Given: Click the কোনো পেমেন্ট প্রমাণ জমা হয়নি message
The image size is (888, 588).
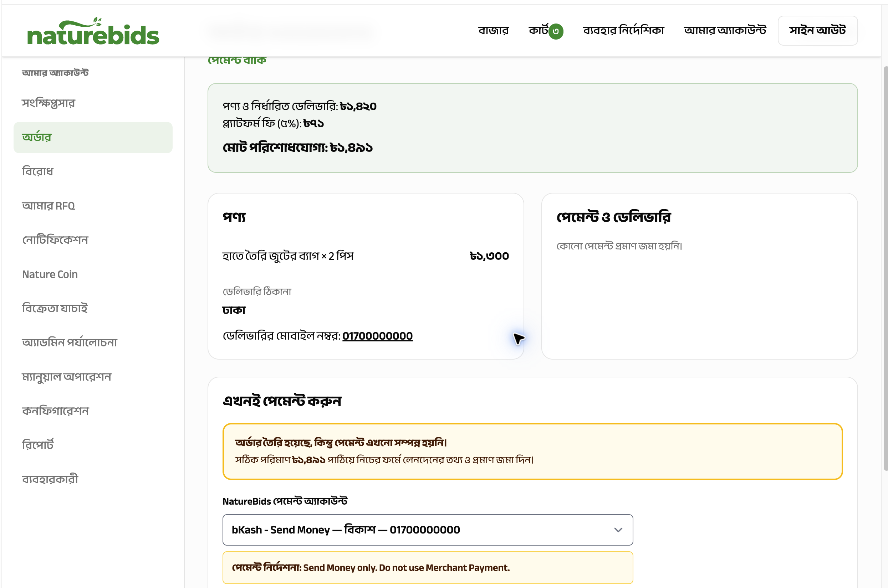Looking at the screenshot, I should point(619,246).
